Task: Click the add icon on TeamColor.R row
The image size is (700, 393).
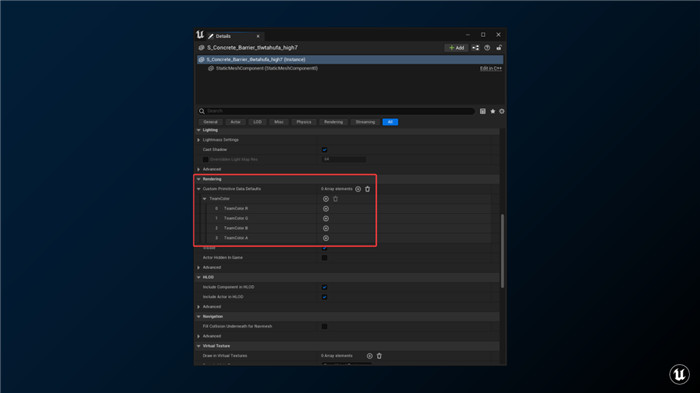Action: [326, 209]
